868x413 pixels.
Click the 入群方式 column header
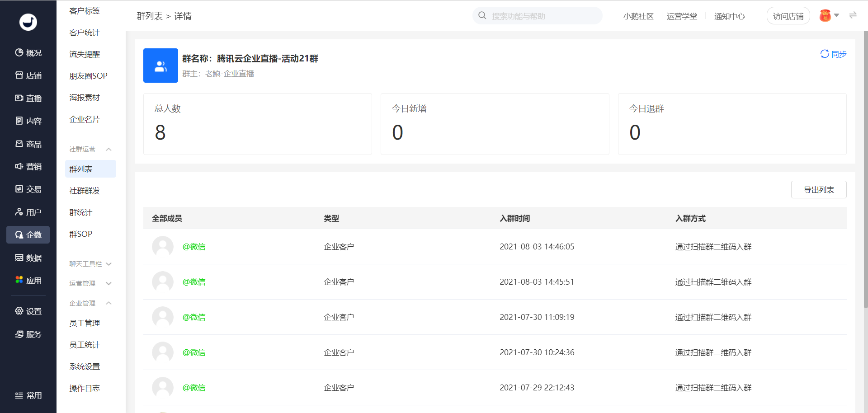click(690, 218)
